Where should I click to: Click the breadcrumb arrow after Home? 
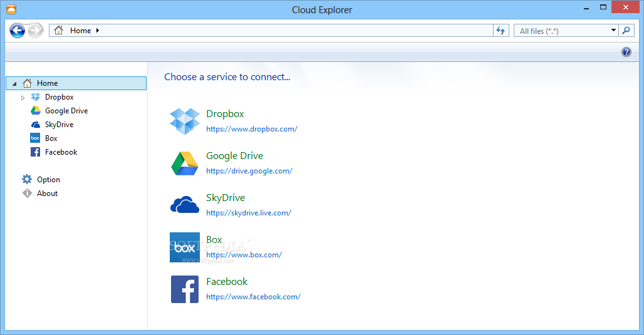coord(97,31)
